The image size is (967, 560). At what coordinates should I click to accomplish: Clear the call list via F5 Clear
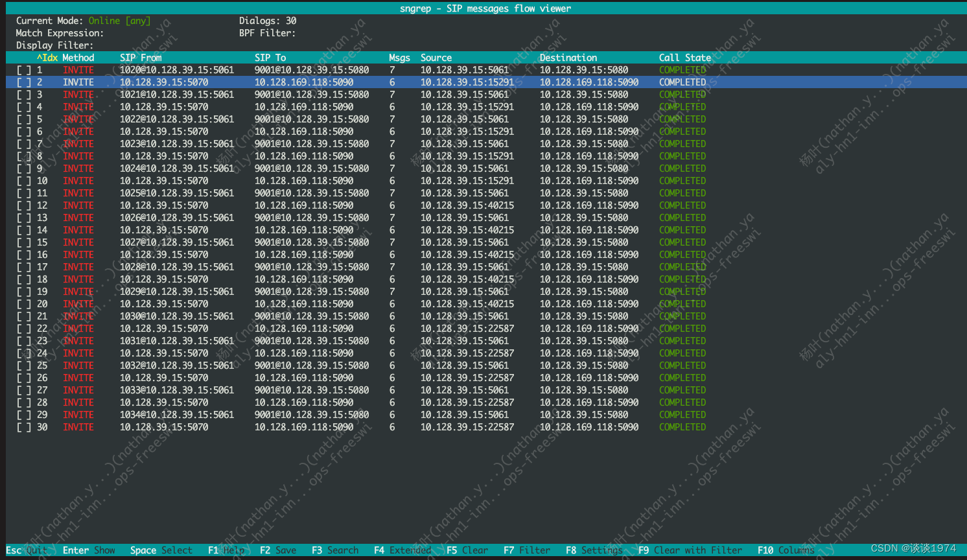(x=467, y=550)
